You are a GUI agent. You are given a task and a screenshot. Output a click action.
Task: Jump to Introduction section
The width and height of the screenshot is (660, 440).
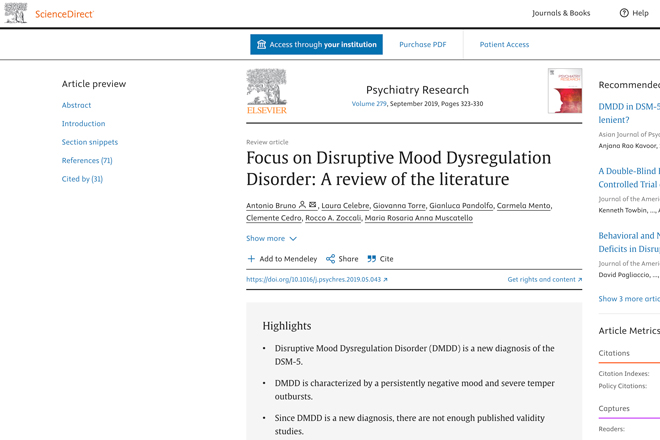83,124
